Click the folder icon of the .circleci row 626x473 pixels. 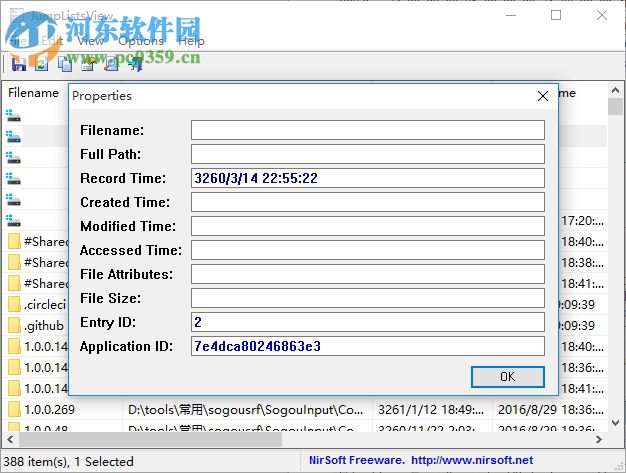click(14, 304)
